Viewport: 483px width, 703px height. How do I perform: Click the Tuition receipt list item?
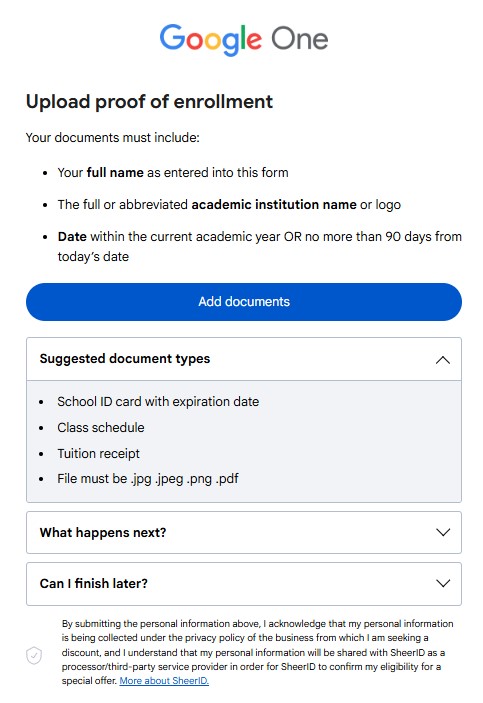click(x=98, y=453)
